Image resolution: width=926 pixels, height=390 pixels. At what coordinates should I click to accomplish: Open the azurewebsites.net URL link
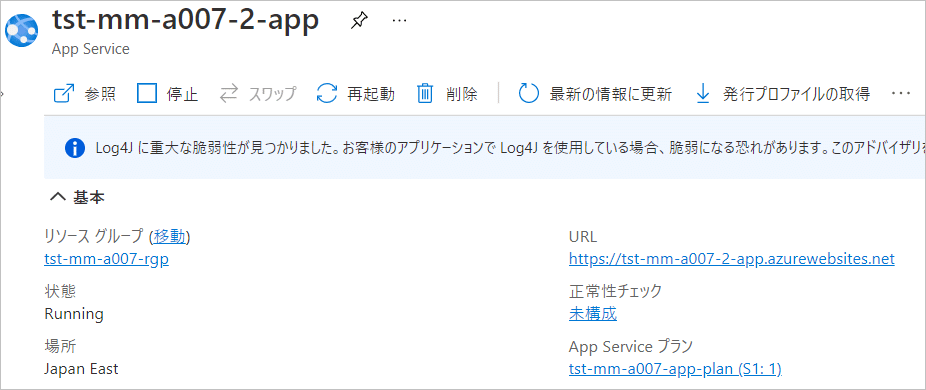coord(732,259)
